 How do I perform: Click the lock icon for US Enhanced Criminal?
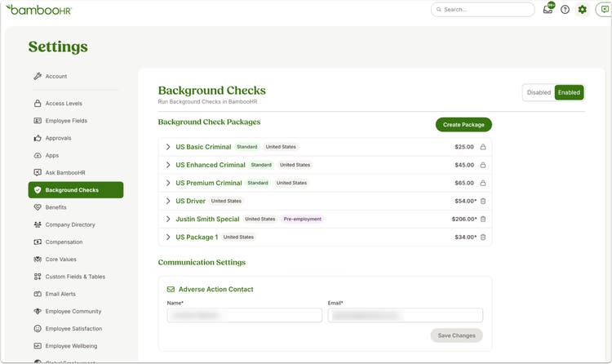483,165
